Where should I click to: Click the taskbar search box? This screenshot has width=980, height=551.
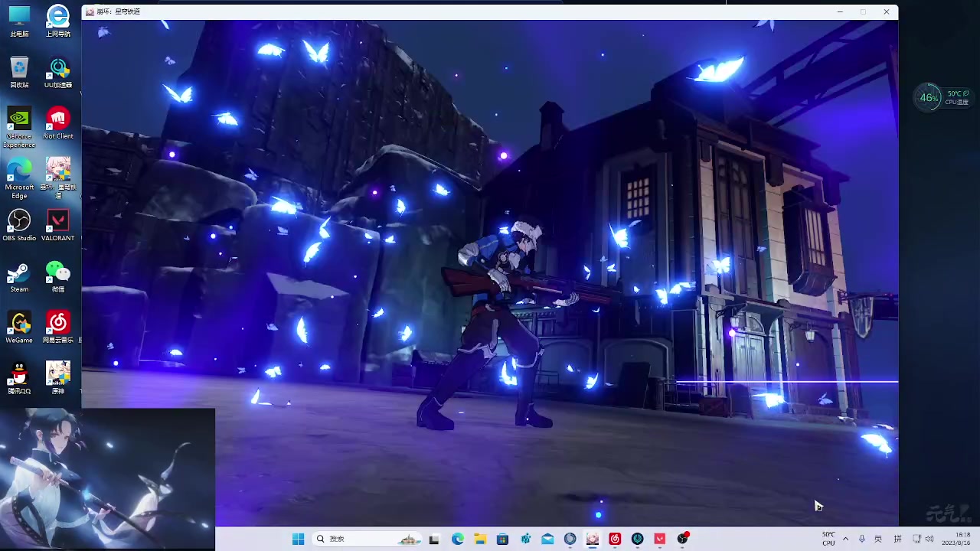point(368,539)
